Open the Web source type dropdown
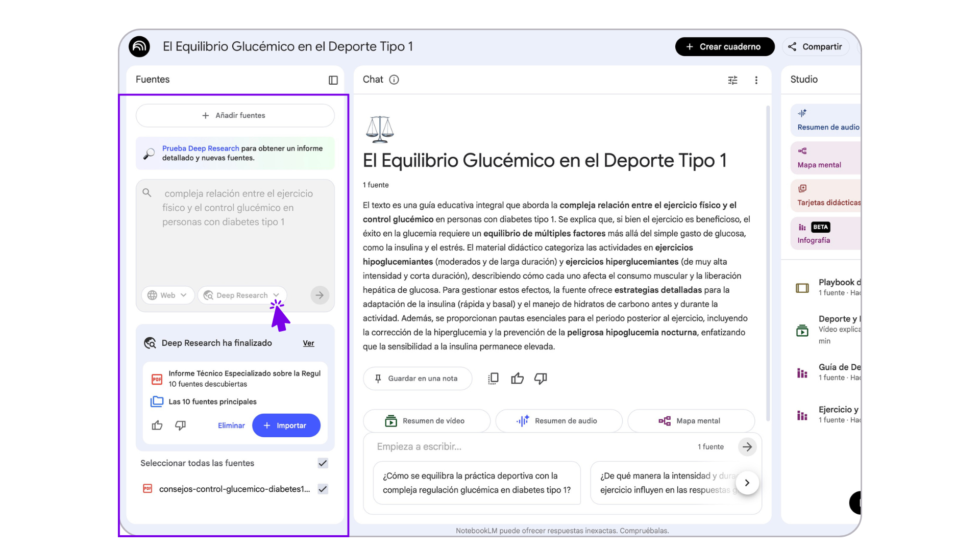Screen dimensions: 980x551 (167, 295)
